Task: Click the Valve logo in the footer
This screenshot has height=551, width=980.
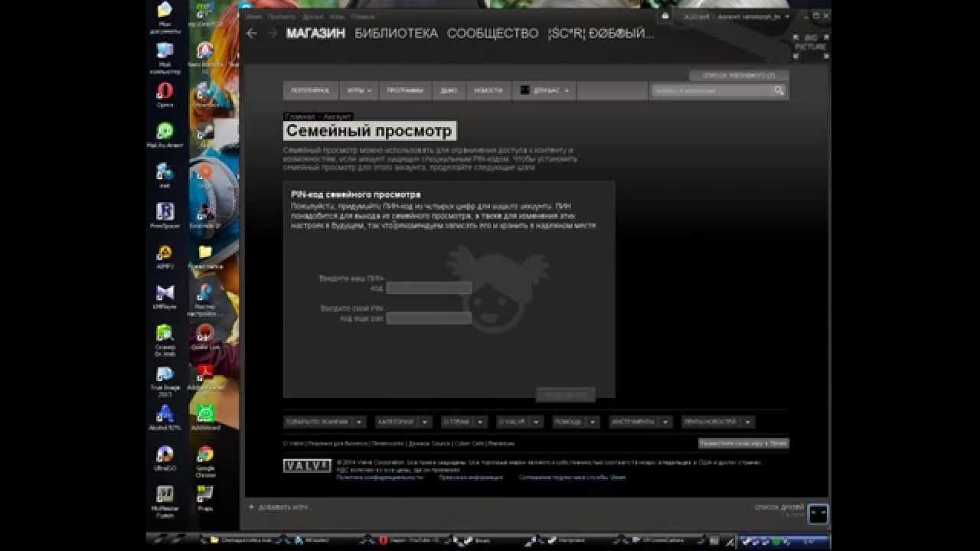Action: point(307,465)
